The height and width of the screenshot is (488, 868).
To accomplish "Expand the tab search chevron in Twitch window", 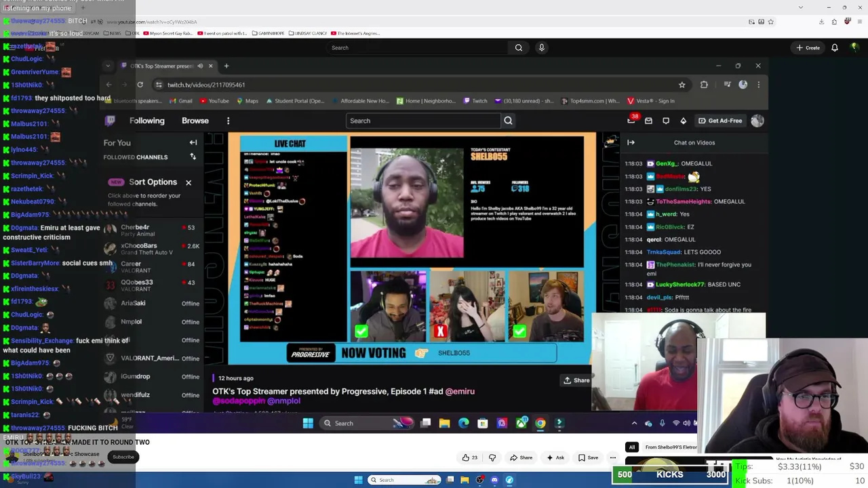I will [x=108, y=66].
